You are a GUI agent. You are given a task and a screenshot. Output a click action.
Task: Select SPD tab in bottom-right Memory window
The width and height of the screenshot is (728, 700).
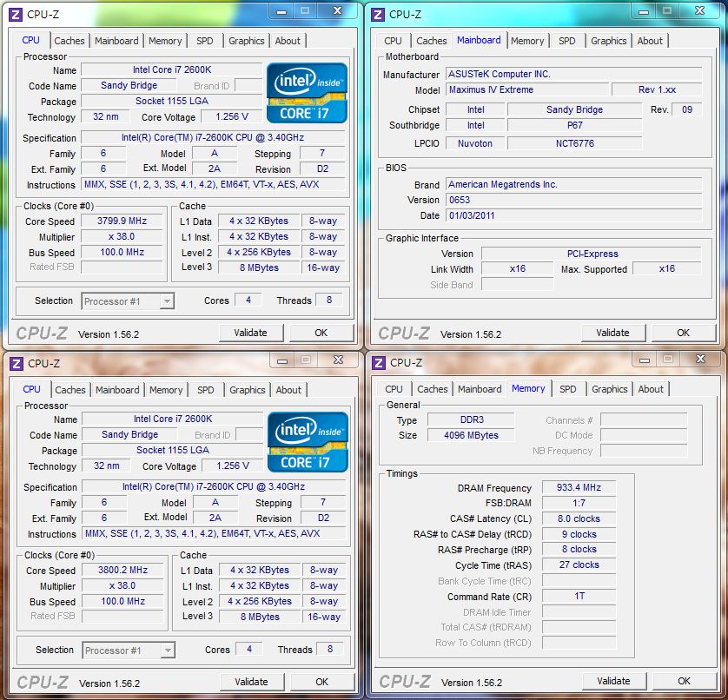(568, 389)
